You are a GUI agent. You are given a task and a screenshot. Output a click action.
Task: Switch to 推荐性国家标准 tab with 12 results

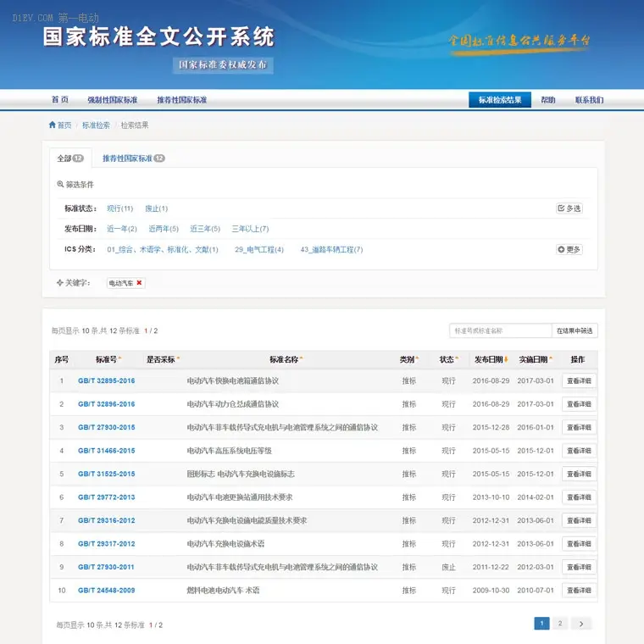(x=134, y=158)
